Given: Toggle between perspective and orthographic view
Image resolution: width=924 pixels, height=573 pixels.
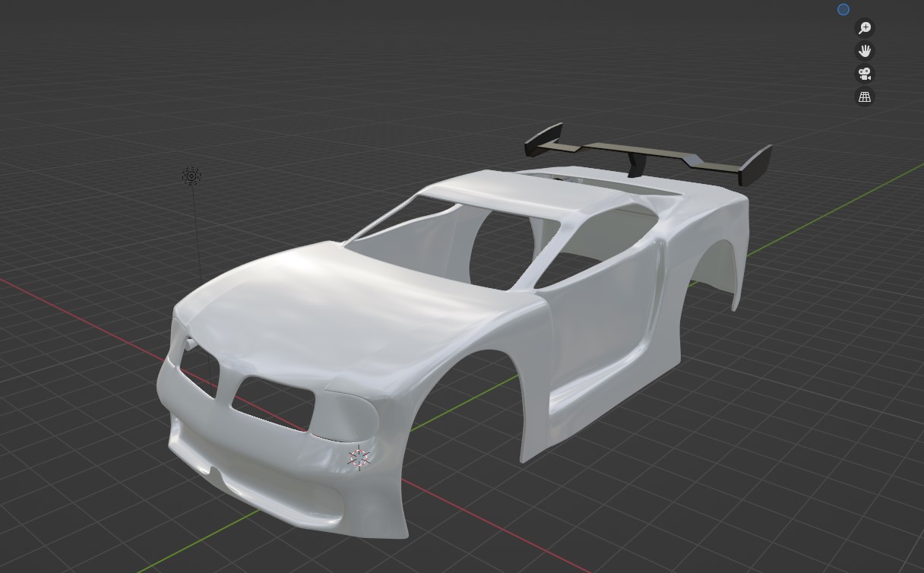Looking at the screenshot, I should pos(865,97).
